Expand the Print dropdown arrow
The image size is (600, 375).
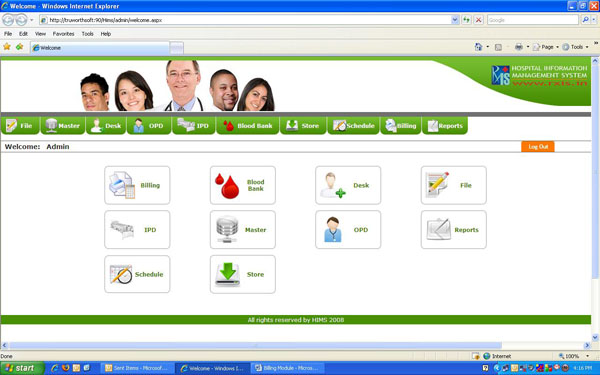[528, 47]
